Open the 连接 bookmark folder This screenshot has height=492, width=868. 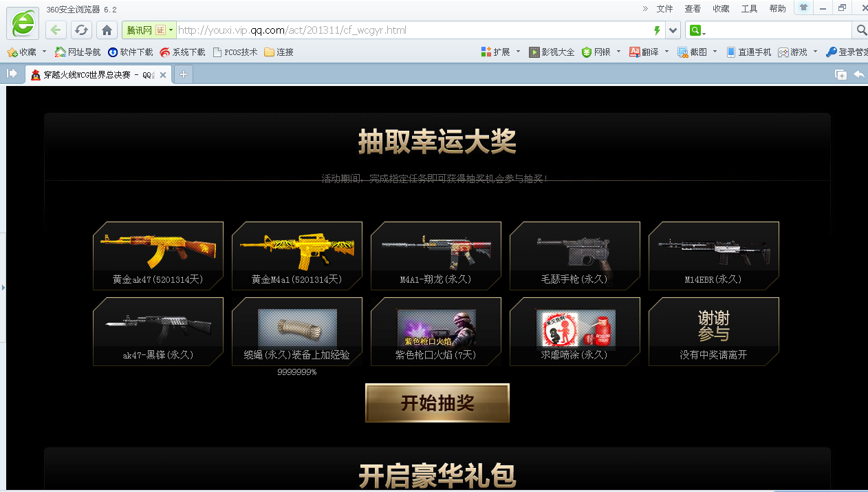(x=279, y=52)
